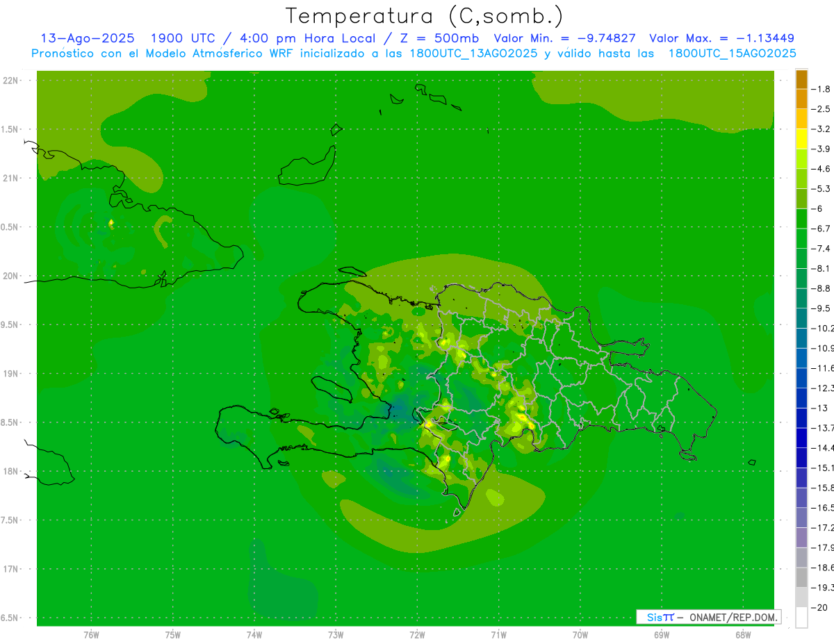
Task: Click "Valor Min. = -9.74827" text
Action: 564,38
